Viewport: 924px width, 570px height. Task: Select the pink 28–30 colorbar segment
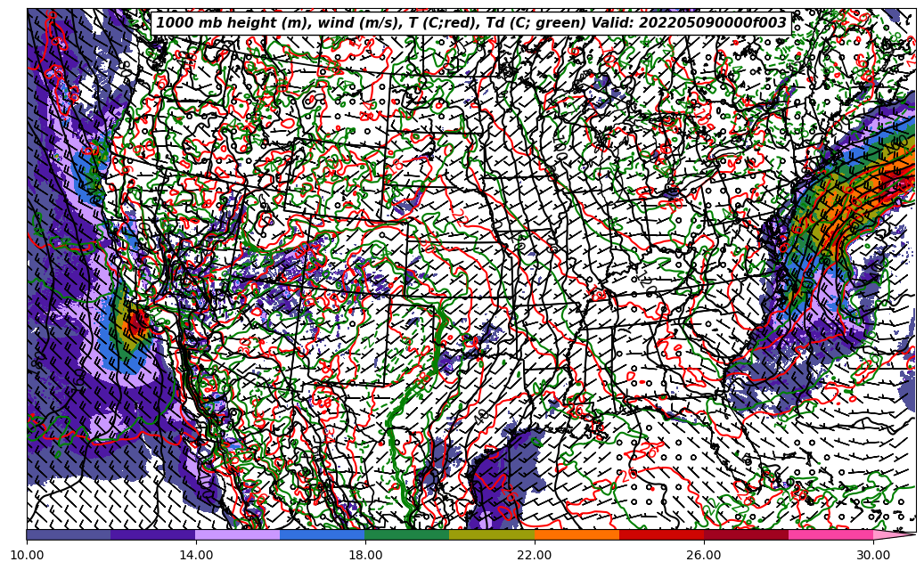click(x=830, y=535)
